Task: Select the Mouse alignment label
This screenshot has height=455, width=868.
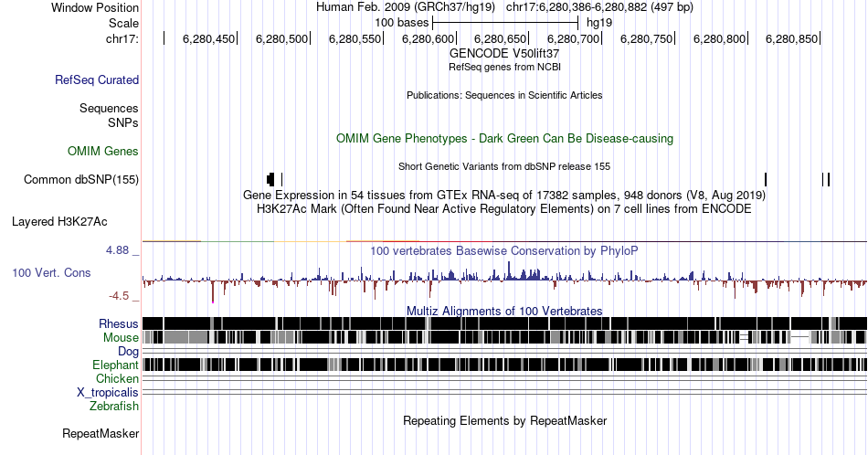Action: tap(121, 338)
